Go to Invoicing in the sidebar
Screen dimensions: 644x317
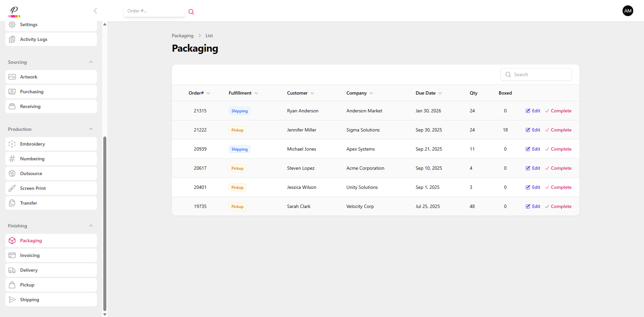click(30, 255)
